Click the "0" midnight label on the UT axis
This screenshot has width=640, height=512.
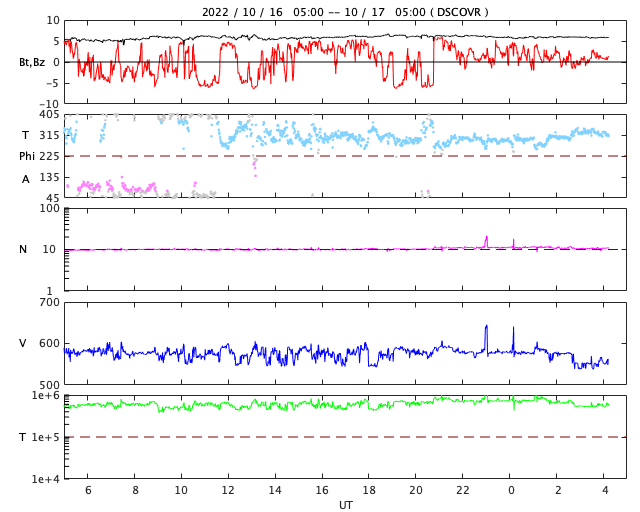coord(511,490)
